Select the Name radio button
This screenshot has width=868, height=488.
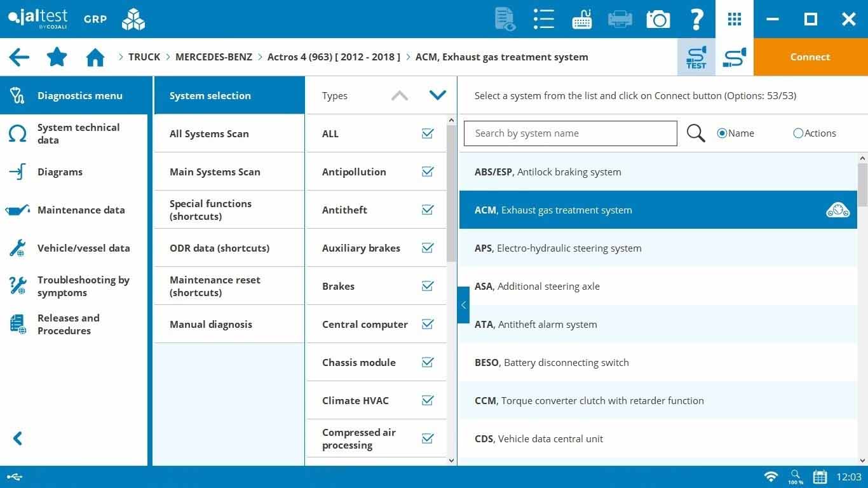coord(722,133)
